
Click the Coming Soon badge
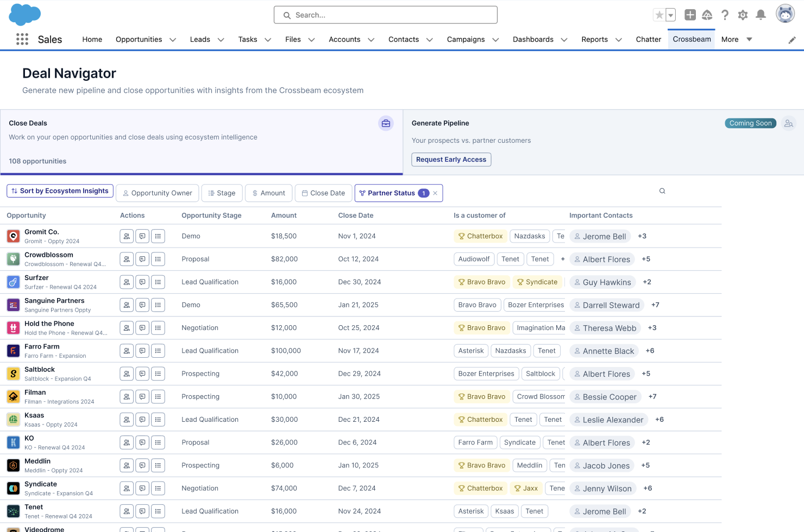click(750, 123)
